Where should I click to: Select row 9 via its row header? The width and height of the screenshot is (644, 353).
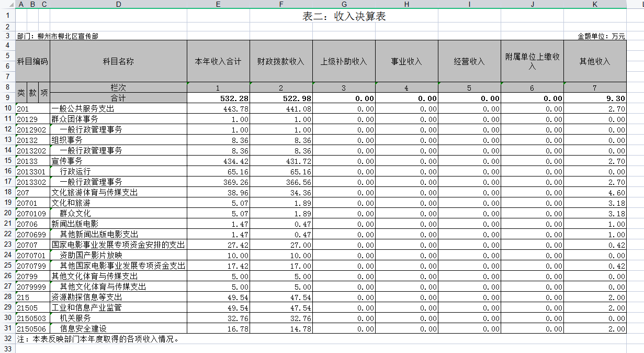pos(7,98)
